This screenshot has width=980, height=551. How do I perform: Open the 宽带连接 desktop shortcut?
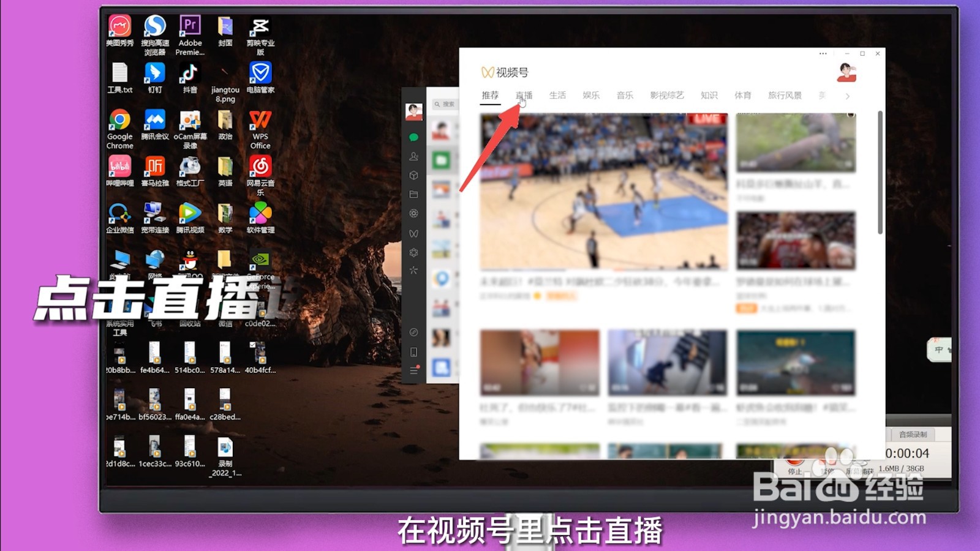pos(154,218)
